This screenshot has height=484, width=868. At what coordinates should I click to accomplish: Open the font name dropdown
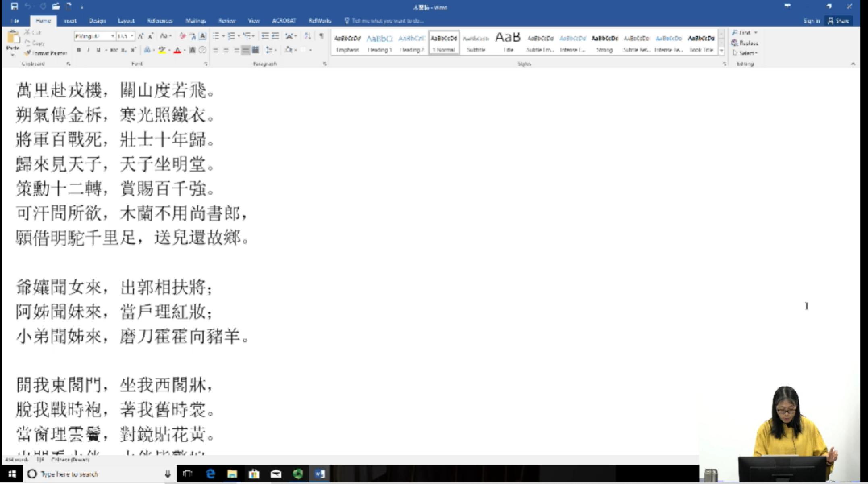(113, 36)
